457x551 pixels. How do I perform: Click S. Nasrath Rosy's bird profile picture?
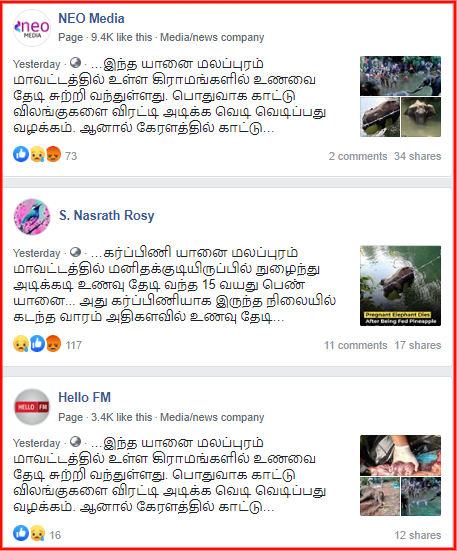point(32,217)
